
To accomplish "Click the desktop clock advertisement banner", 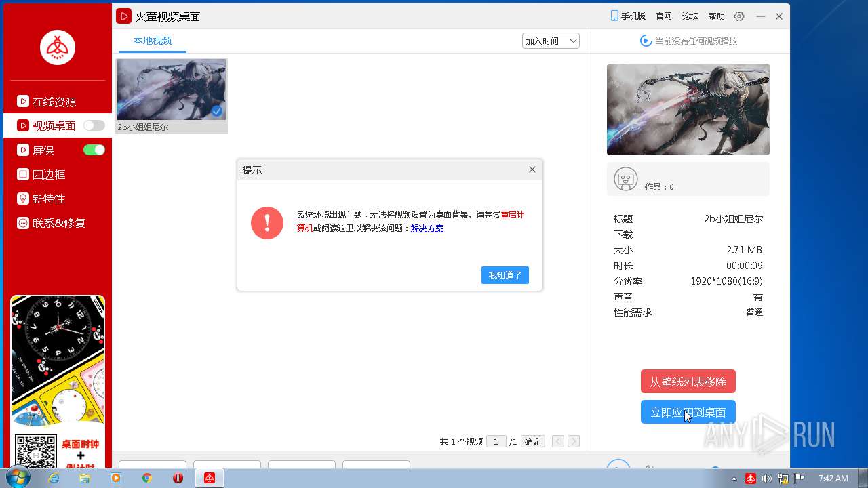I will coord(58,382).
